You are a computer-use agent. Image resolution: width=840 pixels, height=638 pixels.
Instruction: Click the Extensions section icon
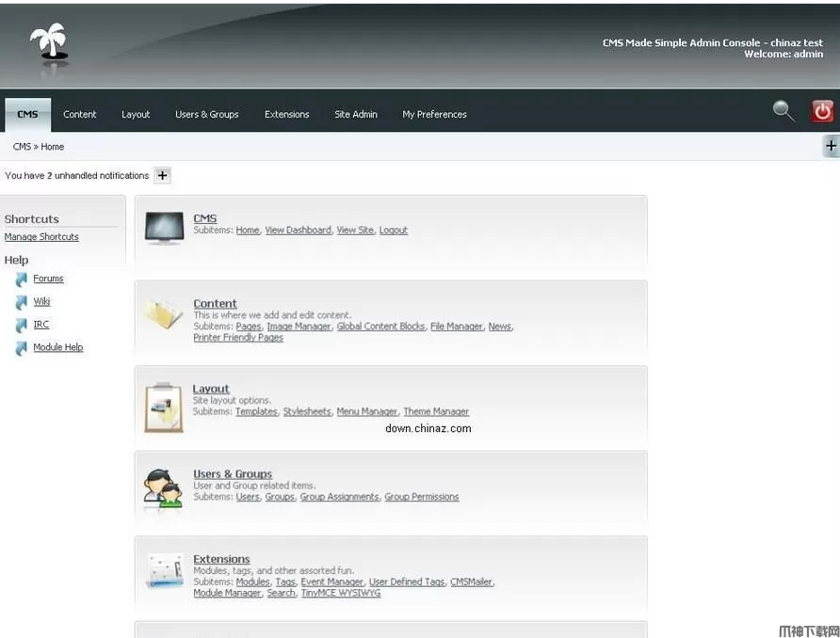click(x=164, y=571)
